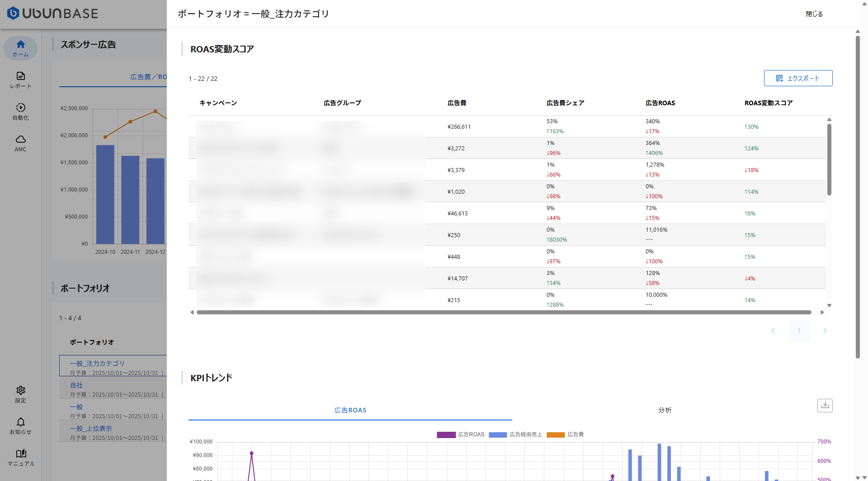Go to next page with right chevron
The height and width of the screenshot is (481, 868).
point(825,331)
